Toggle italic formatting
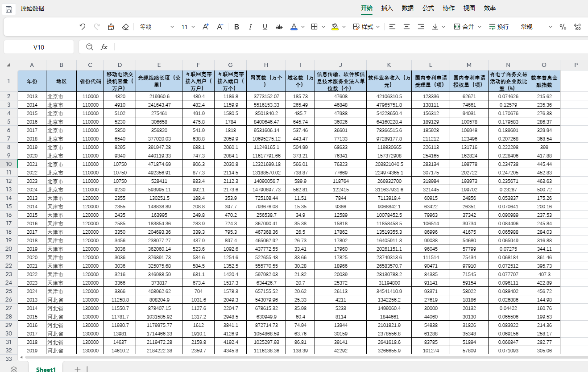588x372 pixels. click(x=250, y=27)
